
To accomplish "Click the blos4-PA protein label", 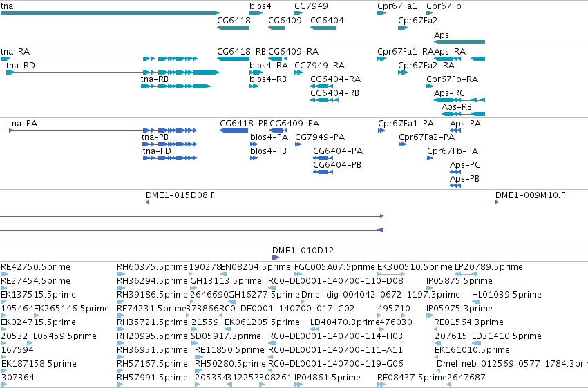I will pos(269,137).
